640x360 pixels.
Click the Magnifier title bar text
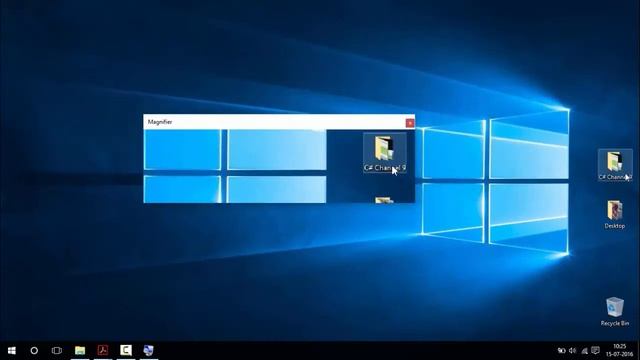(x=160, y=122)
